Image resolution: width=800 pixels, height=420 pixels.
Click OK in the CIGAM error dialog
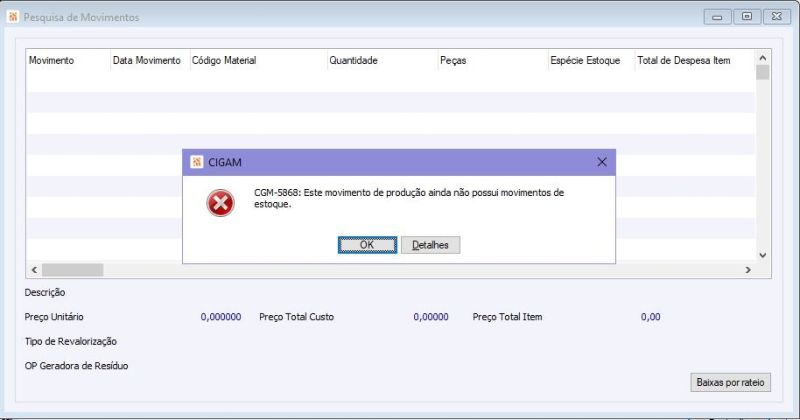(x=367, y=245)
